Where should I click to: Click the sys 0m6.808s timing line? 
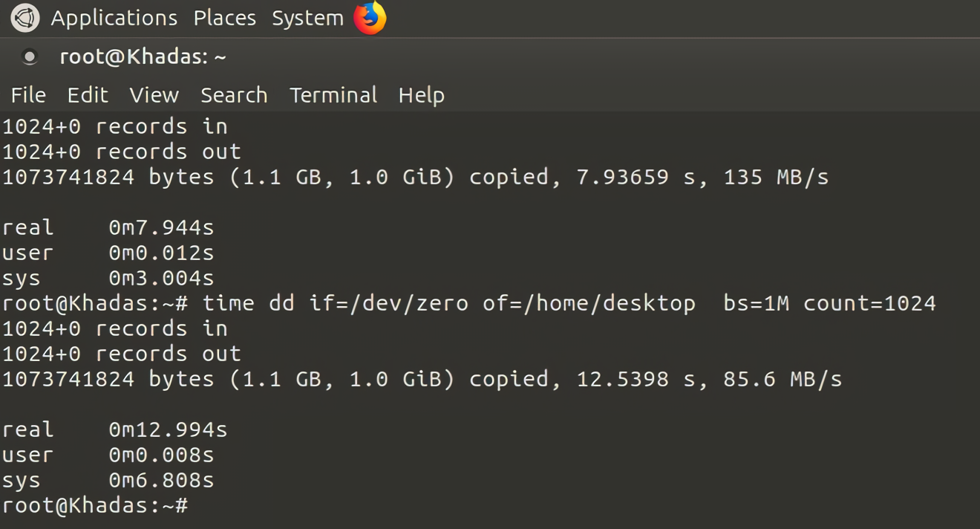click(108, 480)
